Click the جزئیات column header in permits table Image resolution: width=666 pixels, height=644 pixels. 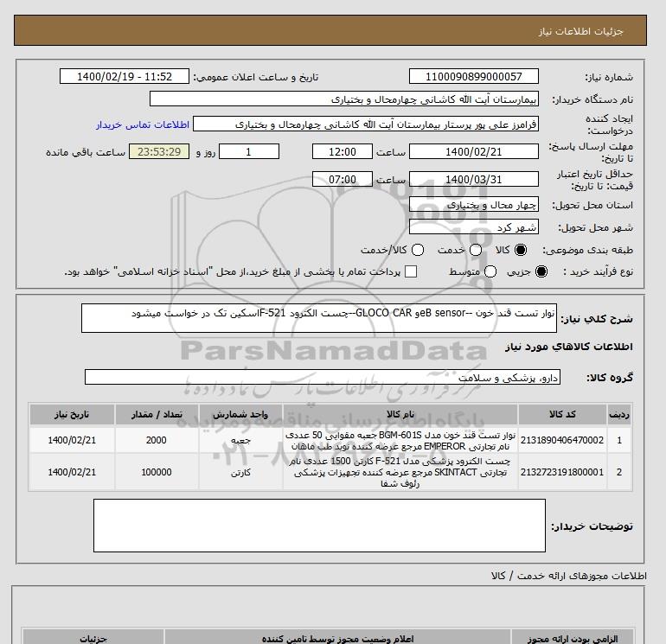pyautogui.click(x=93, y=638)
